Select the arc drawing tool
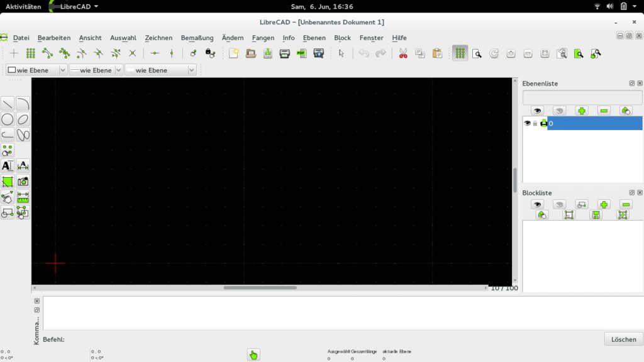This screenshot has width=644, height=362. pos(23,104)
